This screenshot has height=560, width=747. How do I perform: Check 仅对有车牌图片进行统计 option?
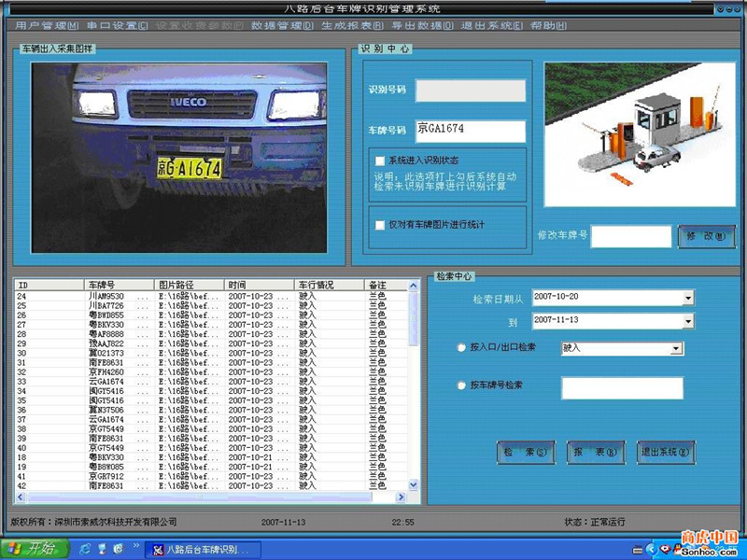(380, 225)
